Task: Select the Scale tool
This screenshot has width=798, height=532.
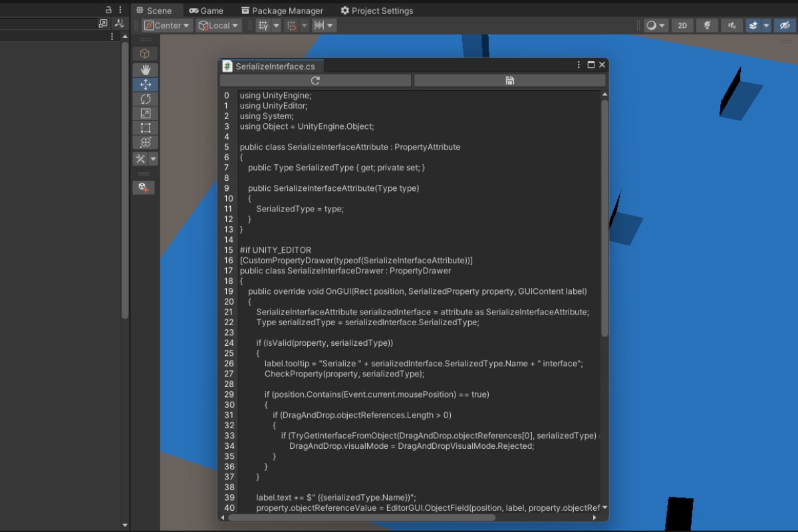Action: pyautogui.click(x=145, y=114)
